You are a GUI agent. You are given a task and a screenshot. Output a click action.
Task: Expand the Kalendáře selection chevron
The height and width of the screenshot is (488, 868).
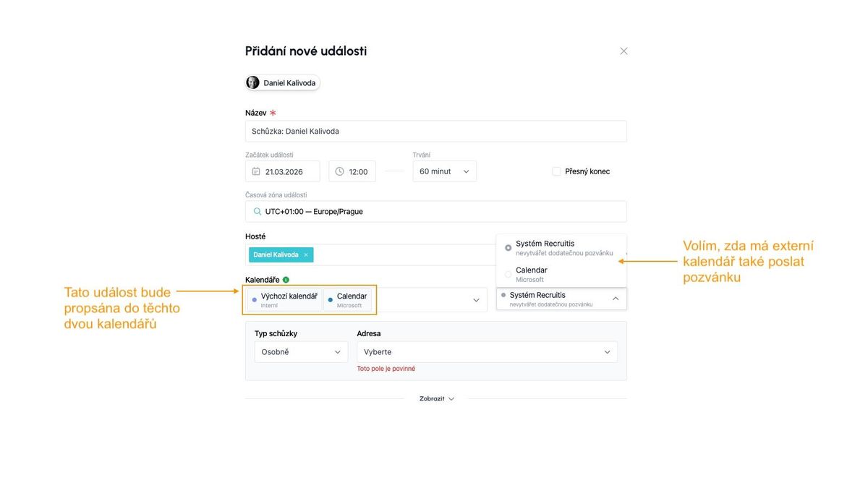click(x=476, y=300)
